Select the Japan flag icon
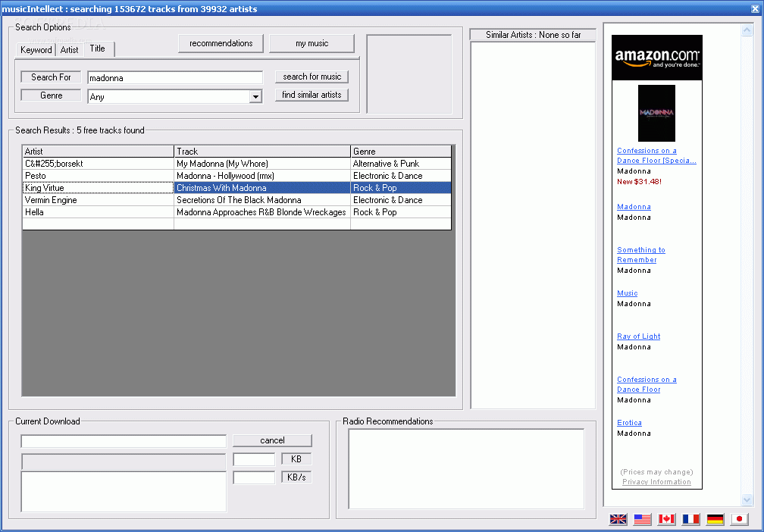Viewport: 764px width, 532px height. (740, 519)
